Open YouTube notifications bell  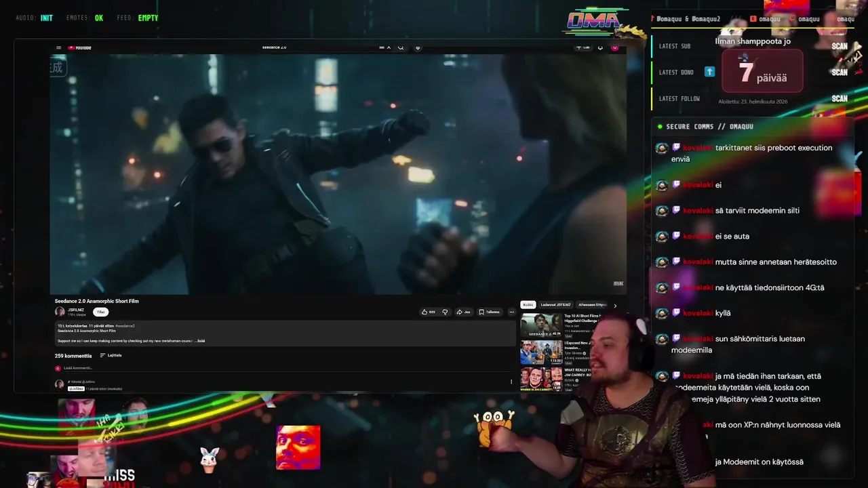click(600, 47)
